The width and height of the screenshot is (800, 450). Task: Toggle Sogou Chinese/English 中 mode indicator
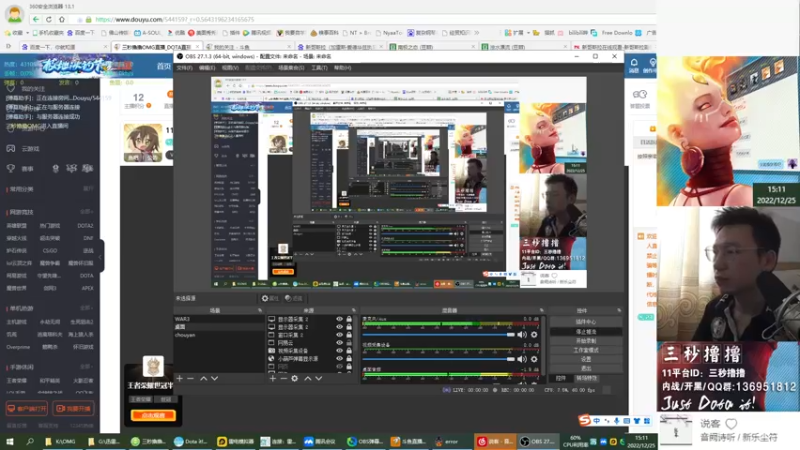click(596, 421)
